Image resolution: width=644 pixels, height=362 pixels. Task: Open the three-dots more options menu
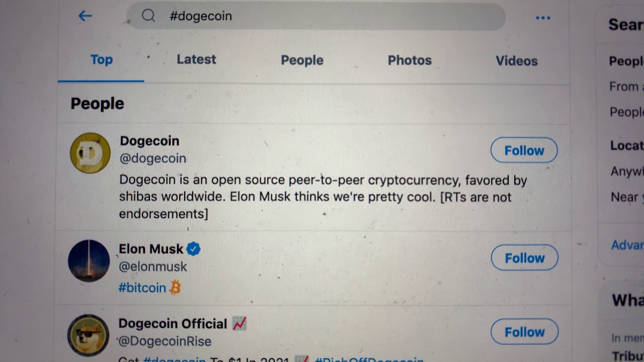click(x=543, y=18)
